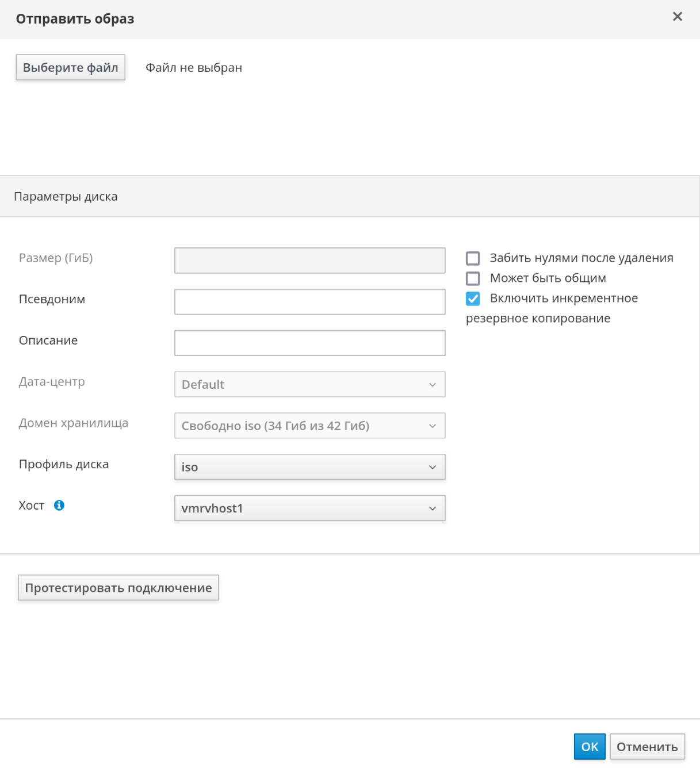The image size is (700, 773).
Task: Check the Может быть общим checkbox
Action: click(473, 278)
